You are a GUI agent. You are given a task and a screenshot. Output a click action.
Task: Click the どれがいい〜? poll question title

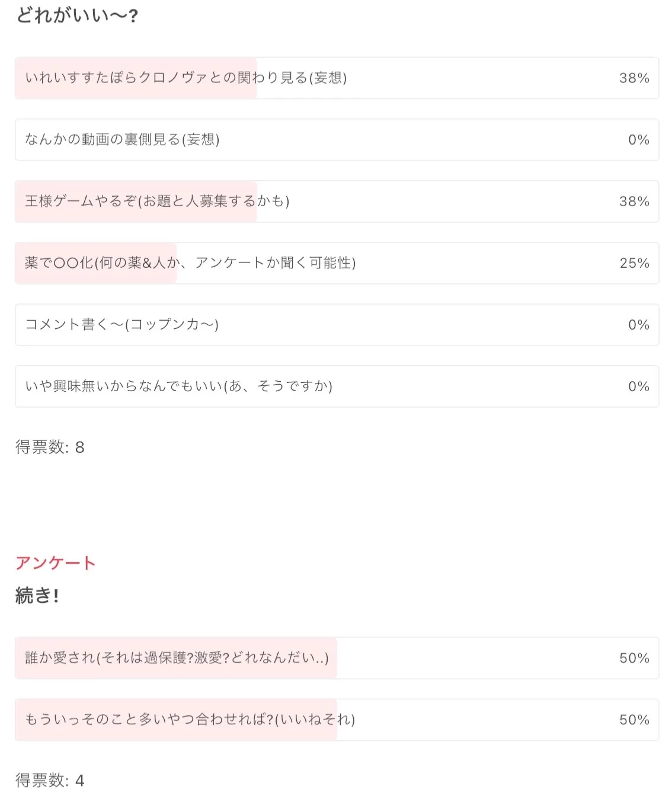point(77,15)
